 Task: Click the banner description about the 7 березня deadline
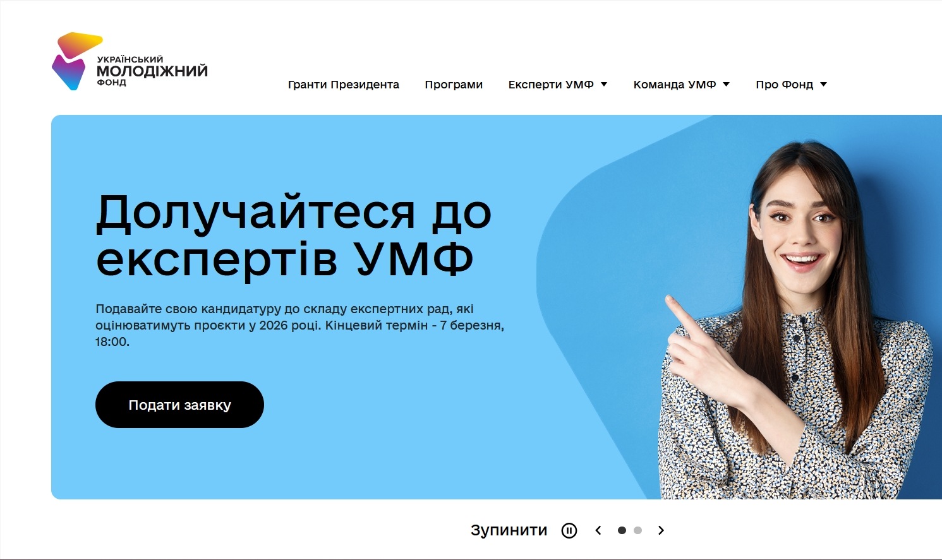(x=299, y=325)
